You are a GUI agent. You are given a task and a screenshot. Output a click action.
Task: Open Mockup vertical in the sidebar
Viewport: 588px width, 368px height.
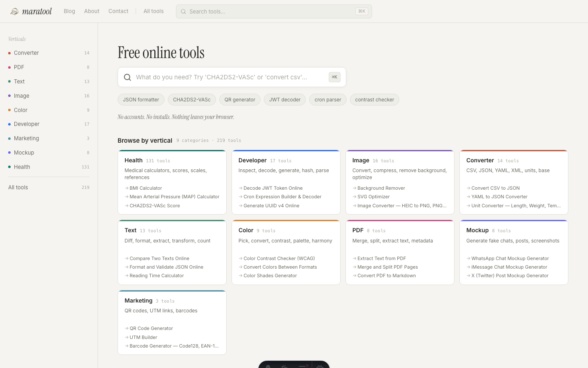pyautogui.click(x=49, y=153)
